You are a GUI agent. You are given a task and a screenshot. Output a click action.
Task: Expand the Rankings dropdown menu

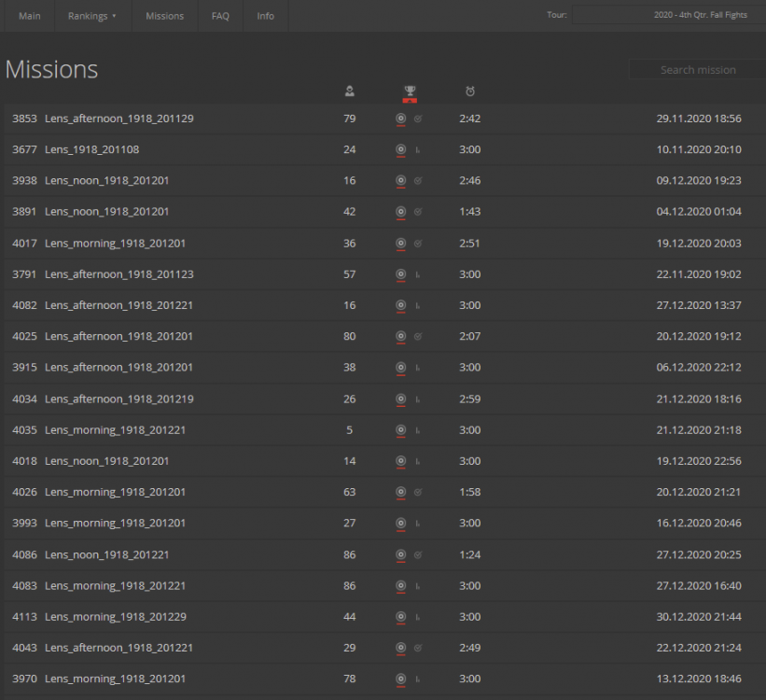point(92,16)
